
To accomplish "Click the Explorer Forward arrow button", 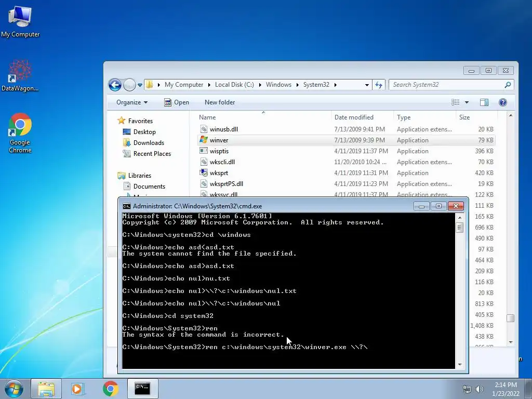I will coord(129,85).
